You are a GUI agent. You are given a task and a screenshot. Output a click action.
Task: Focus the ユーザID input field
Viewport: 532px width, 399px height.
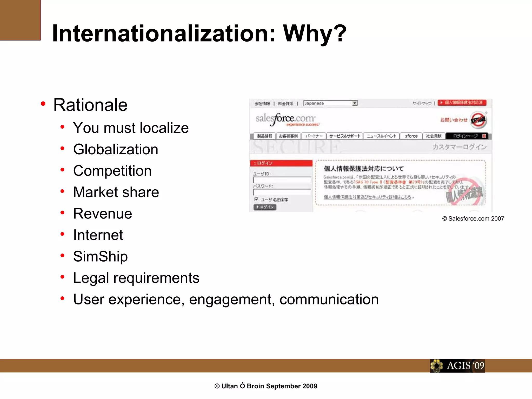[282, 180]
